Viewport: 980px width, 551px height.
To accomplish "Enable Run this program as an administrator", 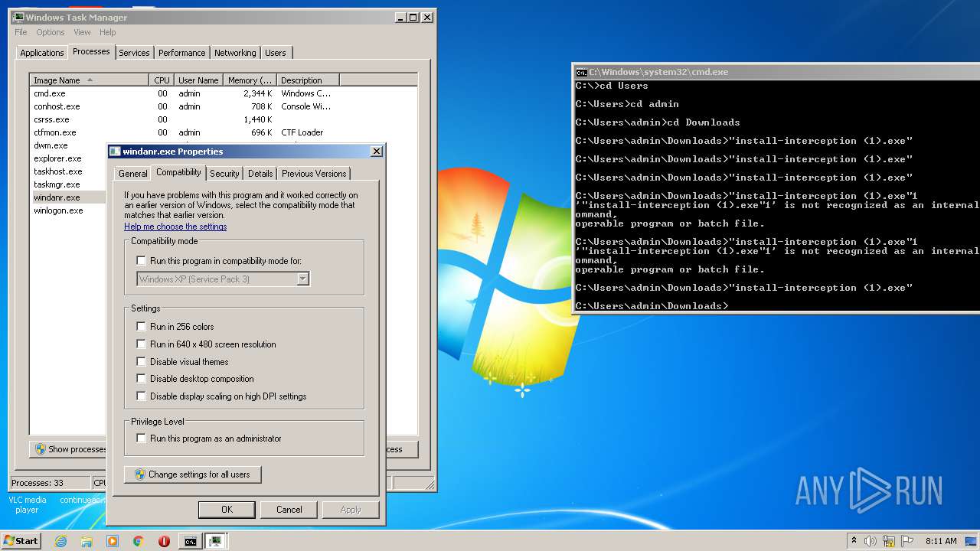I will pyautogui.click(x=141, y=439).
